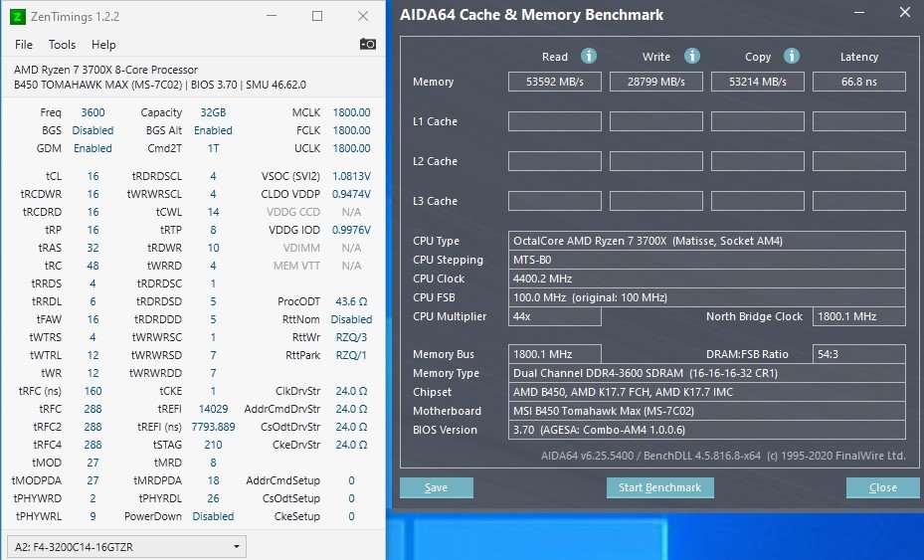Click the VDDG IOD value 0.9976V
924x560 pixels.
pos(351,230)
